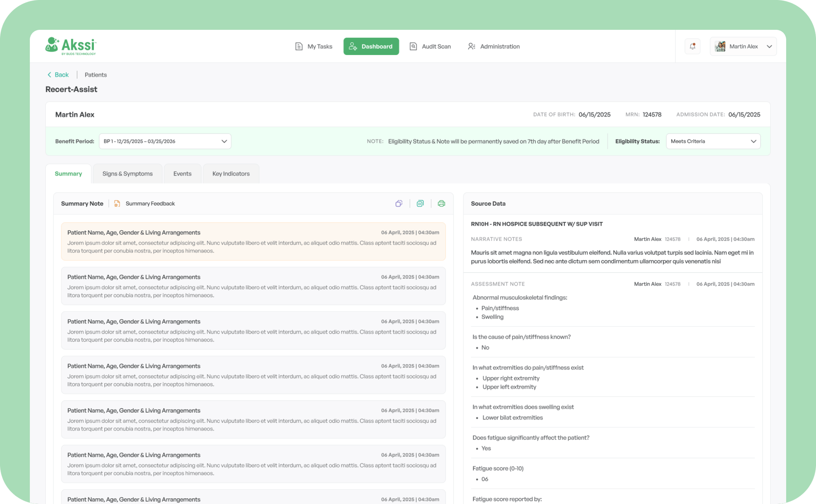Click the Summary Feedback icon
This screenshot has width=816, height=504.
pyautogui.click(x=117, y=203)
